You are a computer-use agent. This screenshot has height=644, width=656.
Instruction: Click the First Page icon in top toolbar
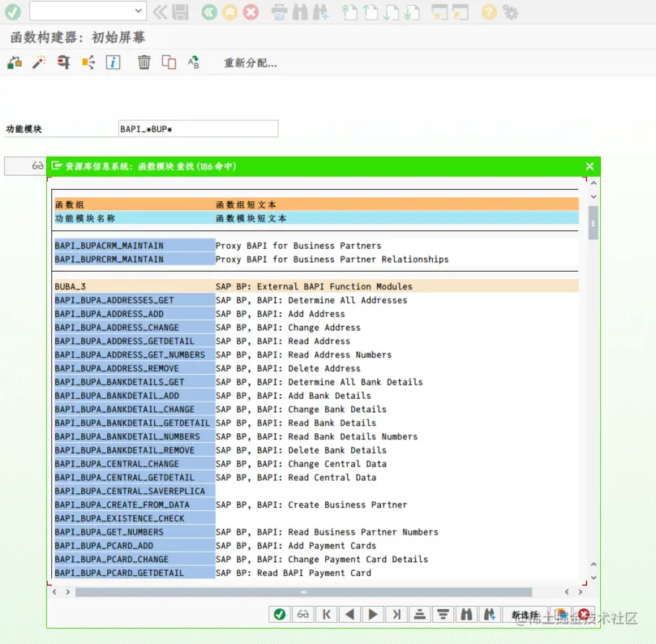(349, 12)
